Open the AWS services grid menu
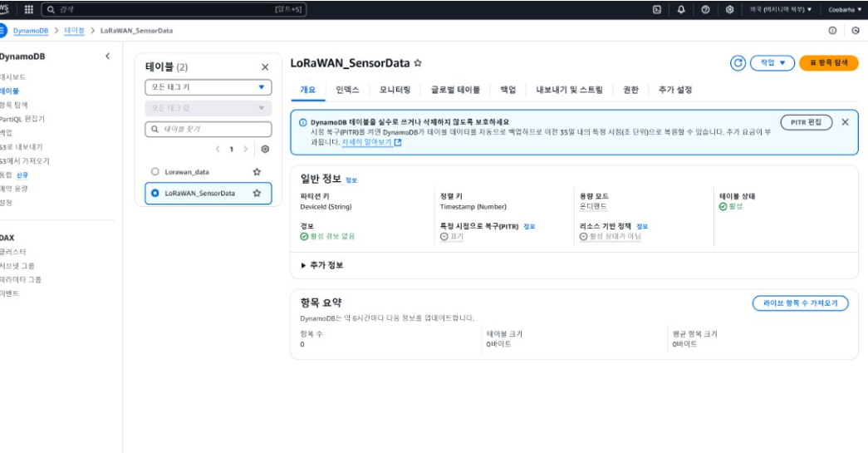 pyautogui.click(x=29, y=9)
